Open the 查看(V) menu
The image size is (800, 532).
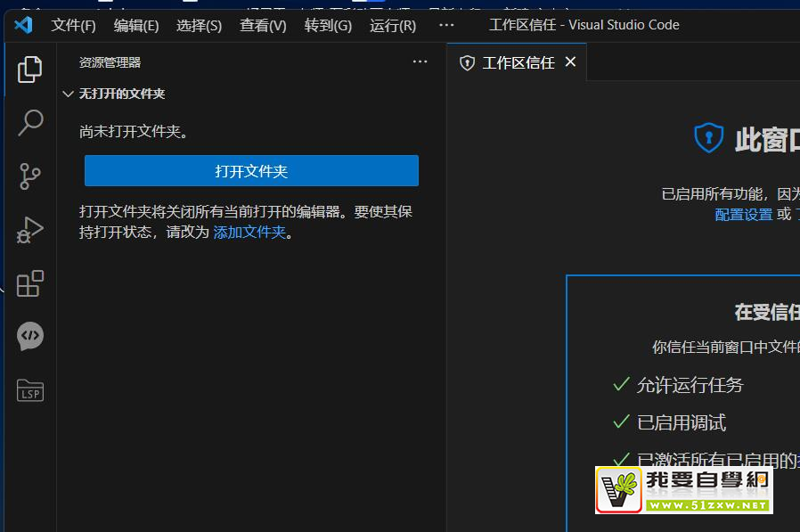[263, 25]
